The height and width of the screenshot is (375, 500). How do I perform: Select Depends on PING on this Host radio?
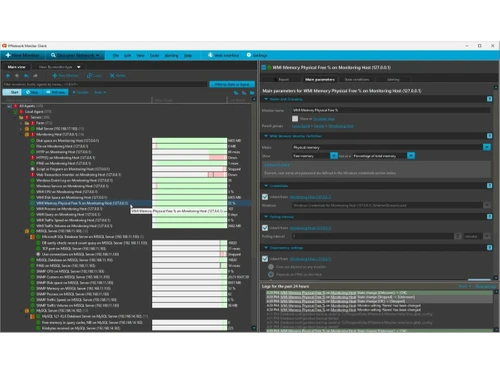tap(271, 275)
